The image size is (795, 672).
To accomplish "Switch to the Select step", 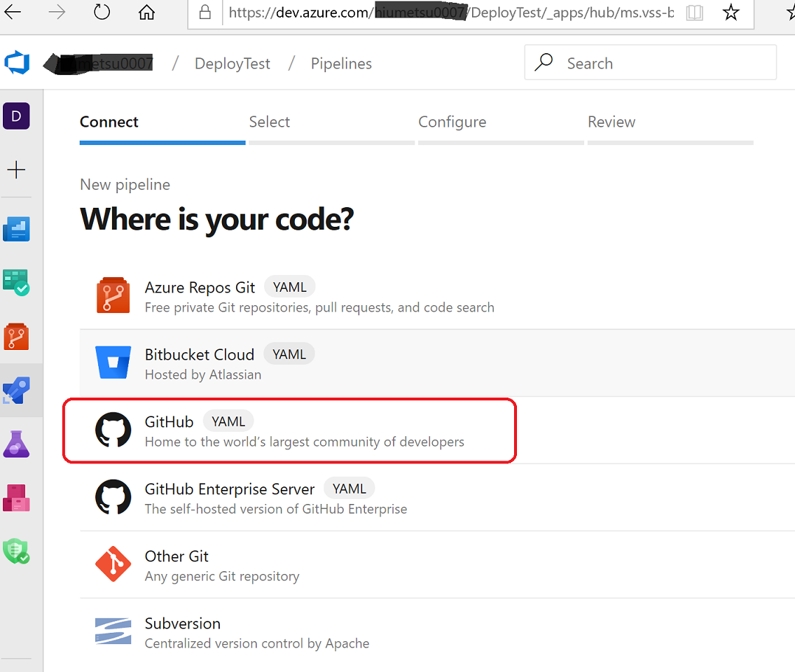I will [270, 121].
